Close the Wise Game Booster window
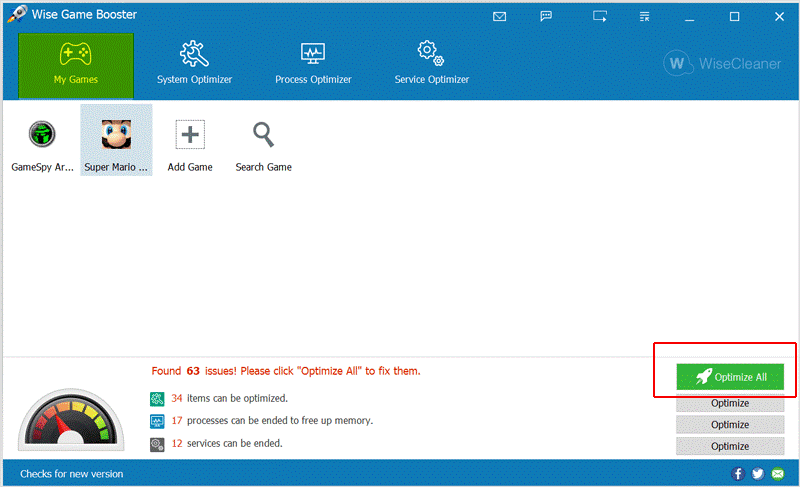 pyautogui.click(x=779, y=17)
